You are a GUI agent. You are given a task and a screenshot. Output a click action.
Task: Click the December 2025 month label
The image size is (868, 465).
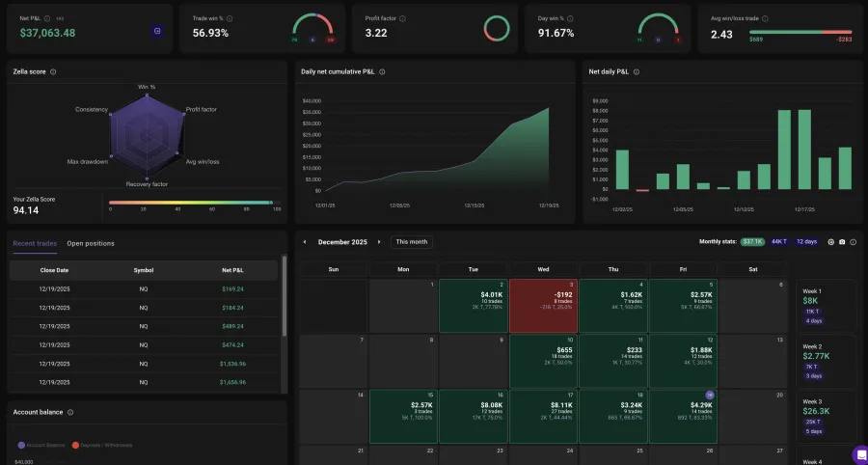tap(342, 242)
